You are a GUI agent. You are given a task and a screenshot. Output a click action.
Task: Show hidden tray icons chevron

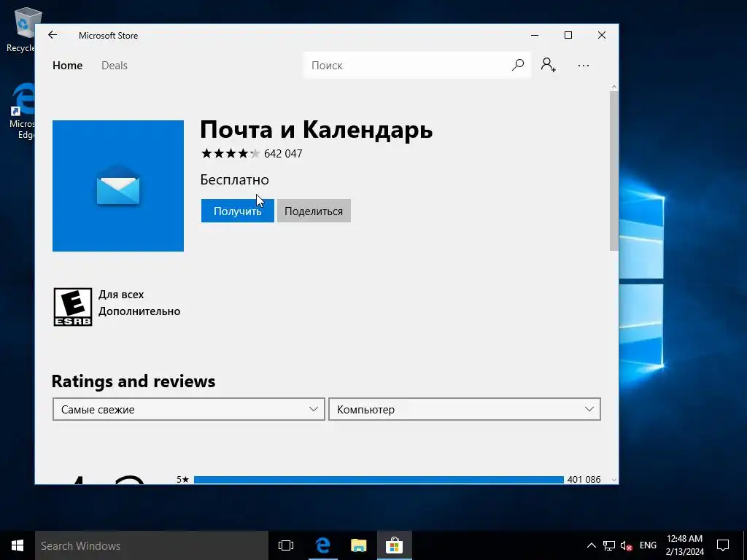tap(591, 545)
